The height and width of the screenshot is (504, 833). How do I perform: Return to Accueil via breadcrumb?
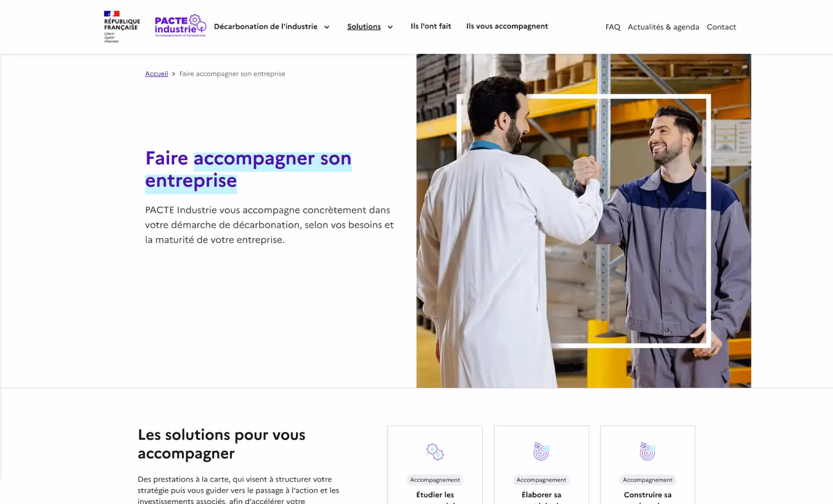(x=157, y=73)
